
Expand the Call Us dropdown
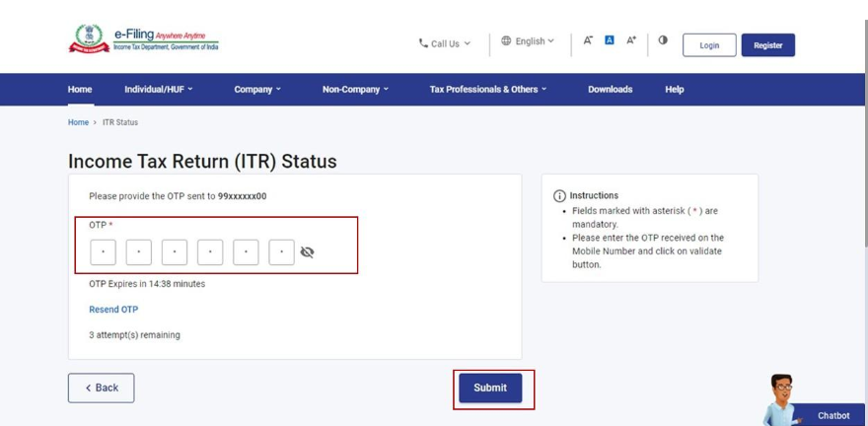tap(446, 43)
